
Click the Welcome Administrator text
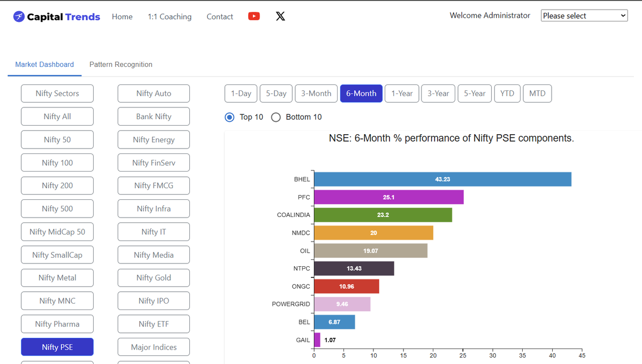(x=490, y=16)
